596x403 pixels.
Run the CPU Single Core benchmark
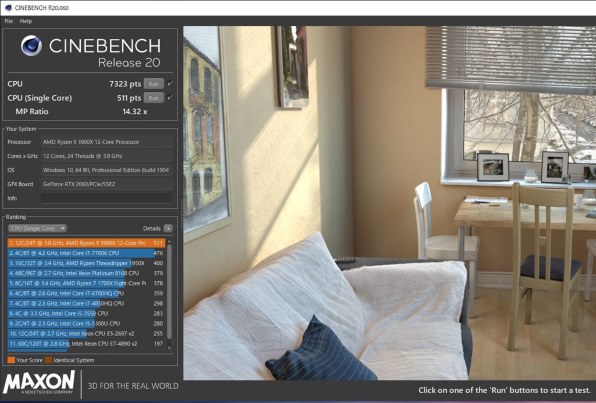click(154, 98)
